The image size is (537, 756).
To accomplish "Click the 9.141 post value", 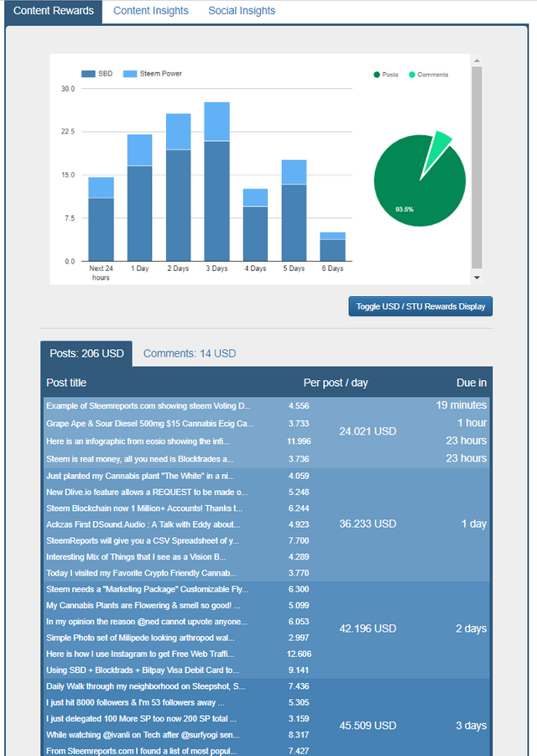I will 299,670.
